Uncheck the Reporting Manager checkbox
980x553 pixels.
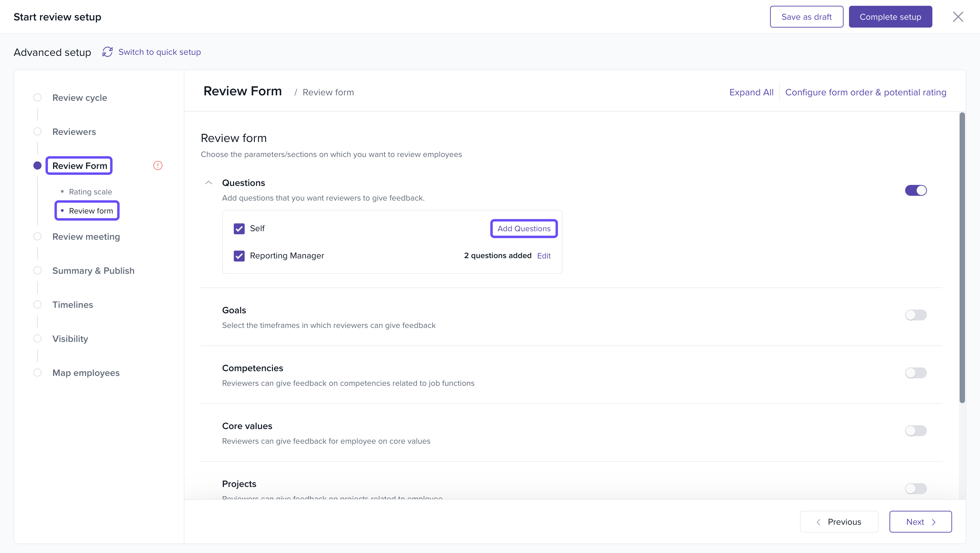(x=239, y=256)
